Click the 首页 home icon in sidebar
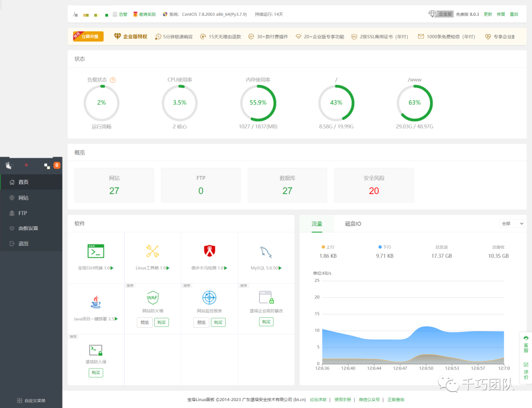Screen dimensions: 532x408 click(x=12, y=182)
